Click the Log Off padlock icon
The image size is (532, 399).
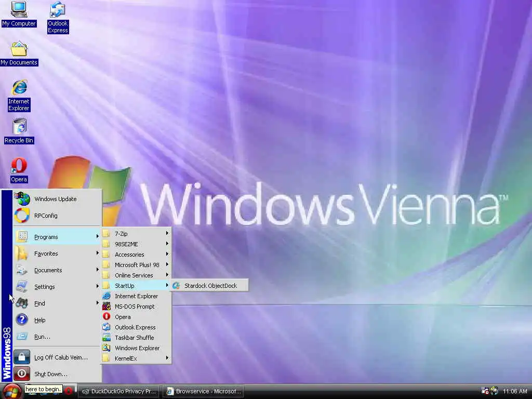point(22,357)
